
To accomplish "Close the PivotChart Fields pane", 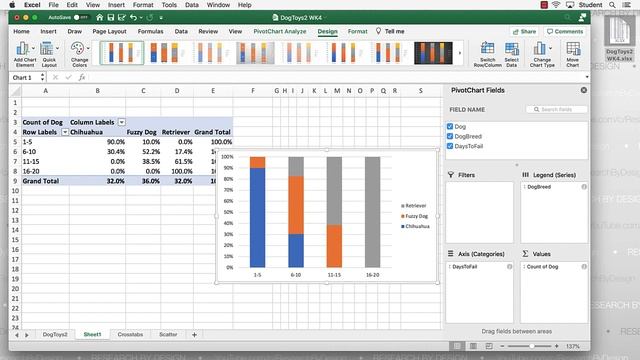I will 584,90.
